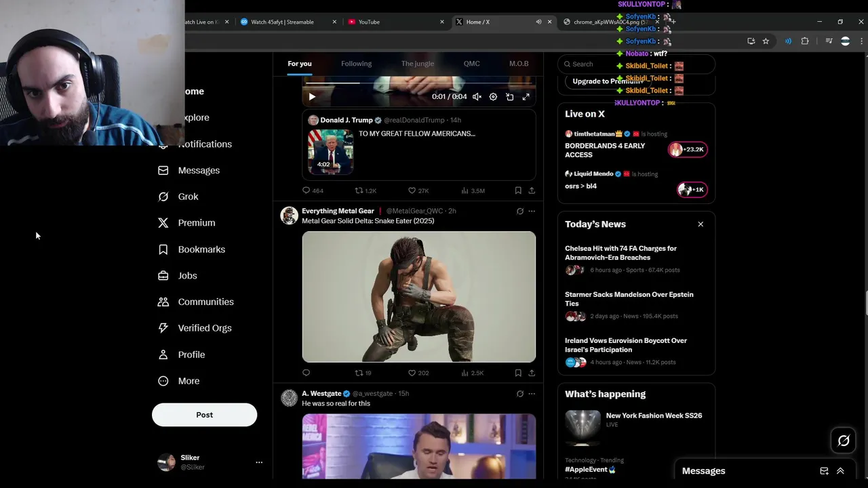Viewport: 868px width, 488px height.
Task: Enter fullscreen on the video
Action: [x=526, y=97]
